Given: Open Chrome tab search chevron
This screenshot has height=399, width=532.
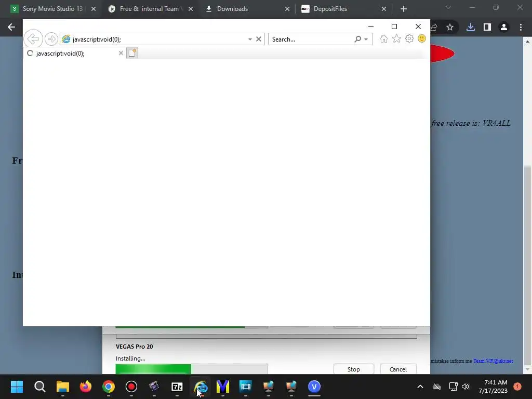Looking at the screenshot, I should pos(448,7).
